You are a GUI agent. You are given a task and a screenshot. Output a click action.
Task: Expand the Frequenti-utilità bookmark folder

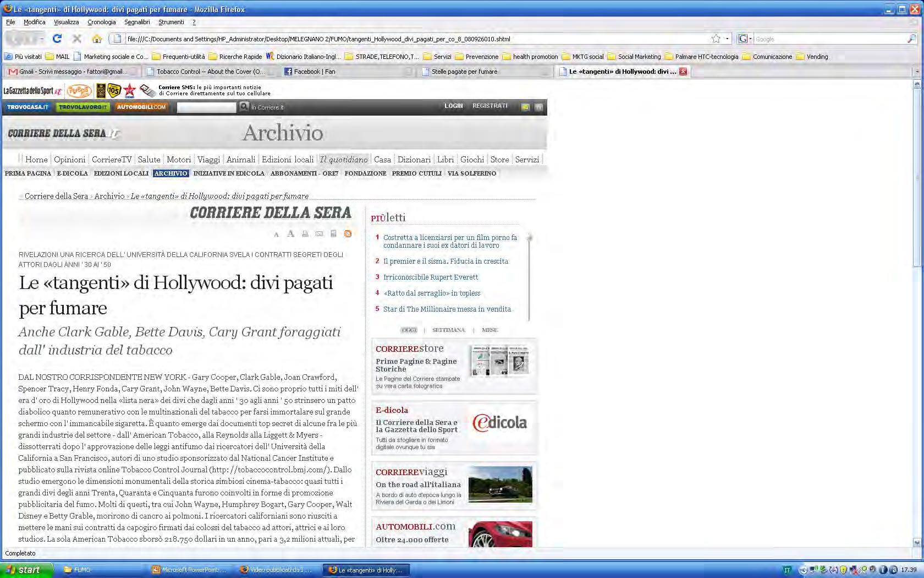[178, 56]
